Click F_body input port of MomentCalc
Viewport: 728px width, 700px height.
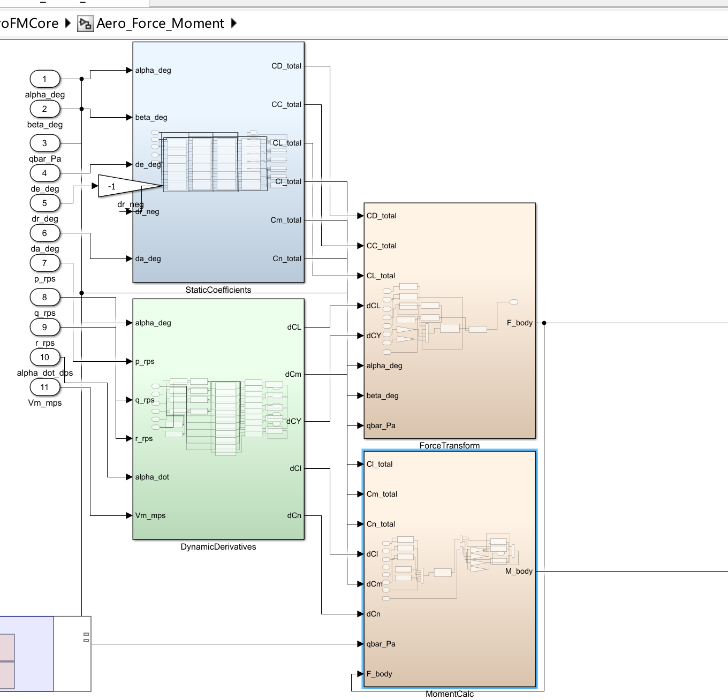379,674
